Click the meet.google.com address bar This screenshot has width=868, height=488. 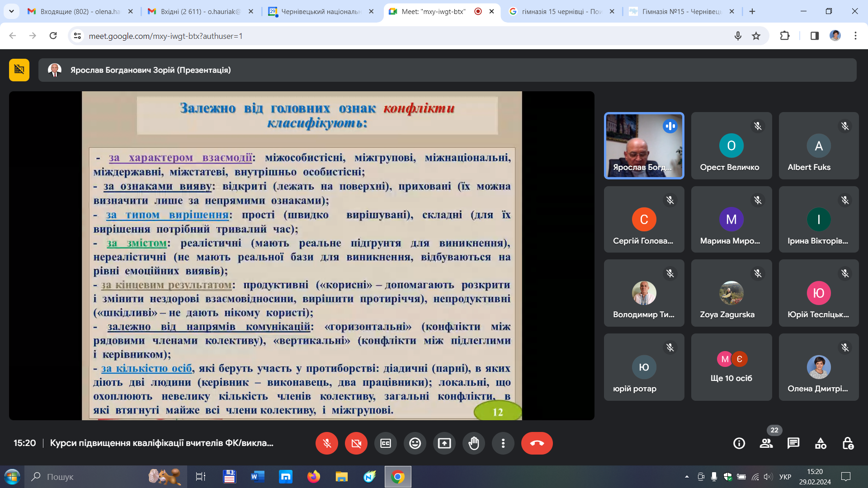click(407, 36)
